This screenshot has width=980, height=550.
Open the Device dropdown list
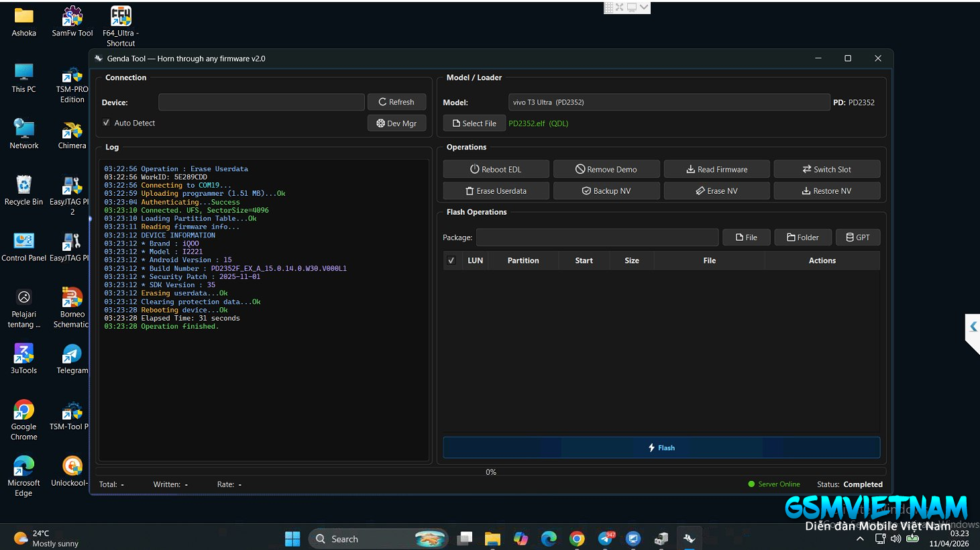261,102
